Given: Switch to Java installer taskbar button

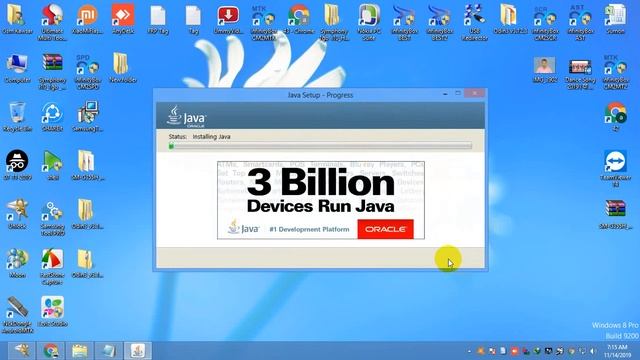Looking at the screenshot, I should (x=138, y=351).
